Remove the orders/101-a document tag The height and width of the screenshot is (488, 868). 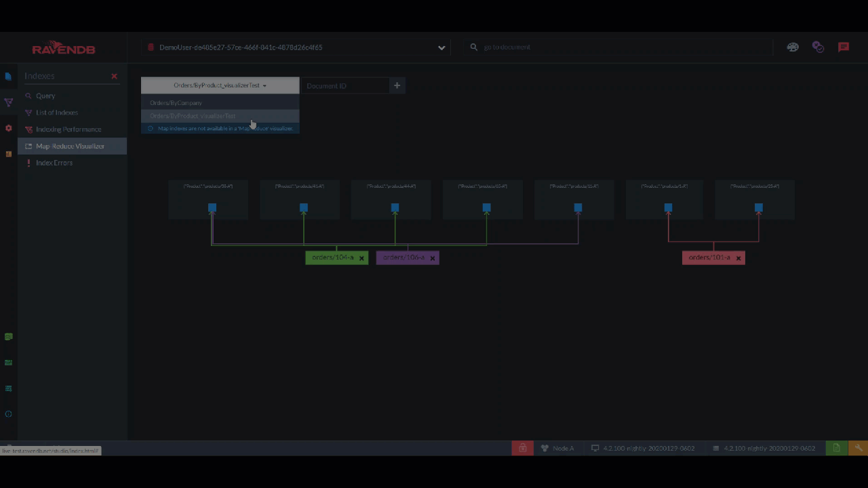(738, 258)
